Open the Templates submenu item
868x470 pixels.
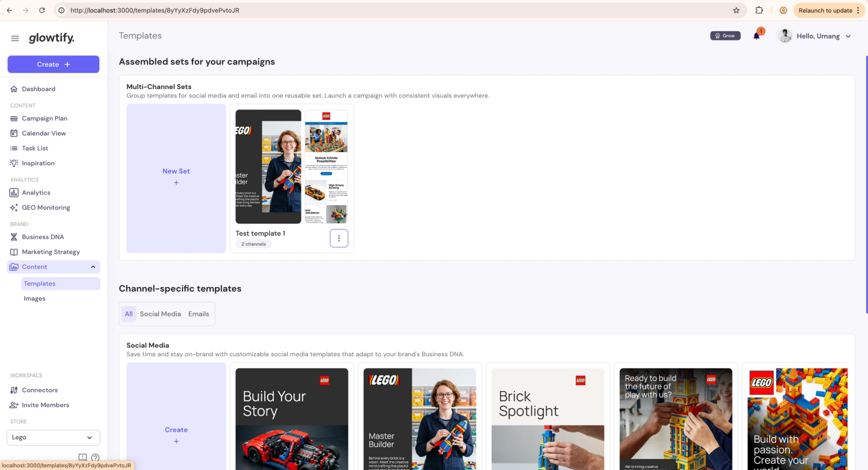coord(61,284)
